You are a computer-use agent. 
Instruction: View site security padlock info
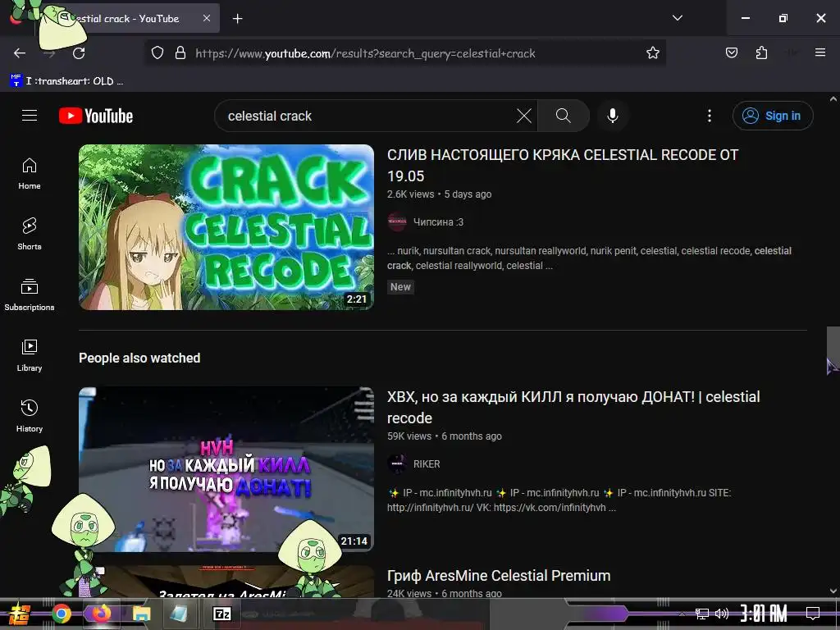click(x=180, y=53)
